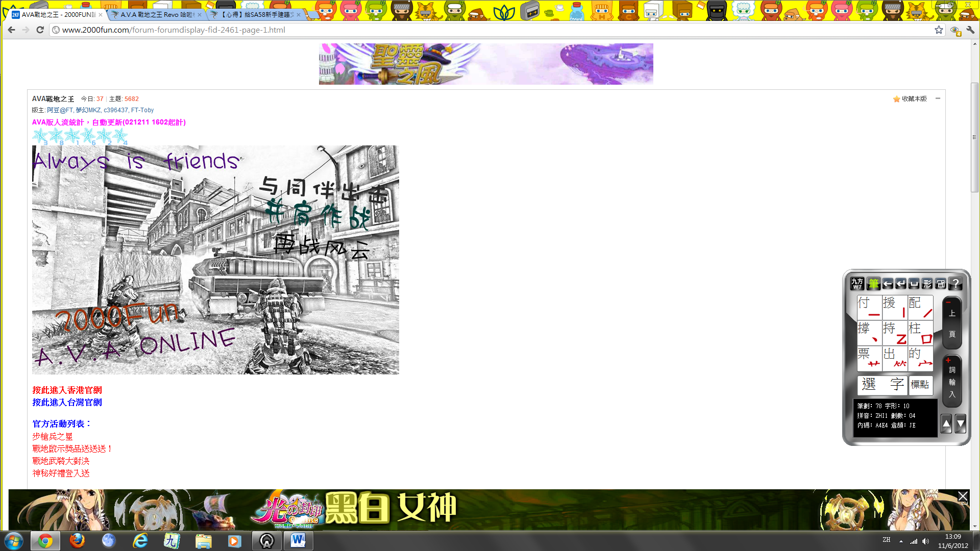Click the IME up triangle arrow button
980x551 pixels.
pyautogui.click(x=946, y=423)
